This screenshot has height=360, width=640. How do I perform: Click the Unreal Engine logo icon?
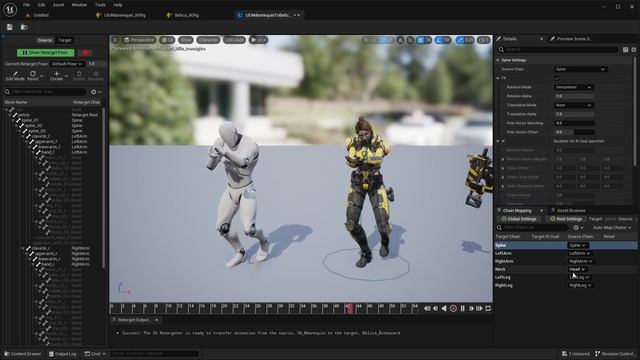tap(10, 9)
